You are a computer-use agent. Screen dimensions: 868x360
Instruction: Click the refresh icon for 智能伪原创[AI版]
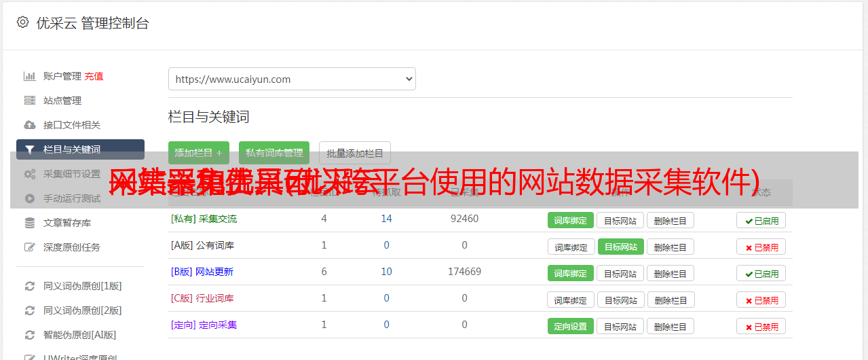(x=29, y=335)
